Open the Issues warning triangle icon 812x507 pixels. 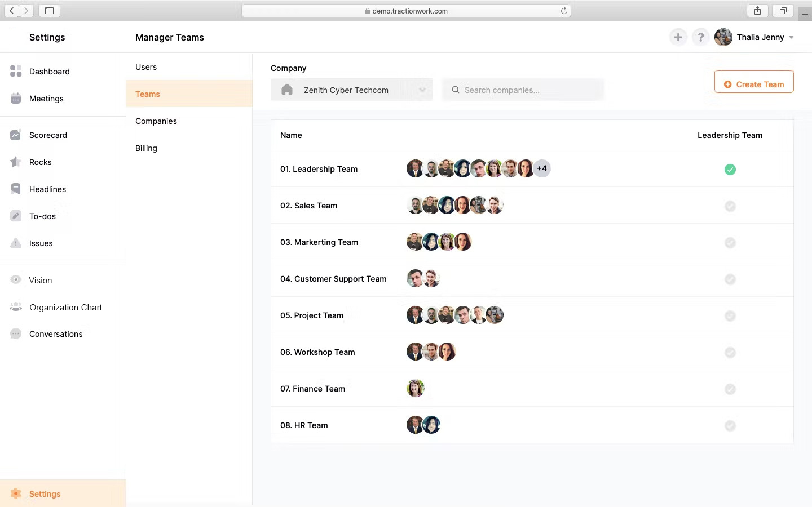tap(16, 243)
